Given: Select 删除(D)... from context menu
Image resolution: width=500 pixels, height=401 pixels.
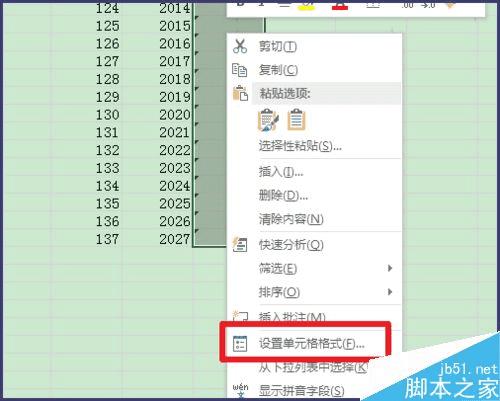Looking at the screenshot, I should pyautogui.click(x=283, y=195).
